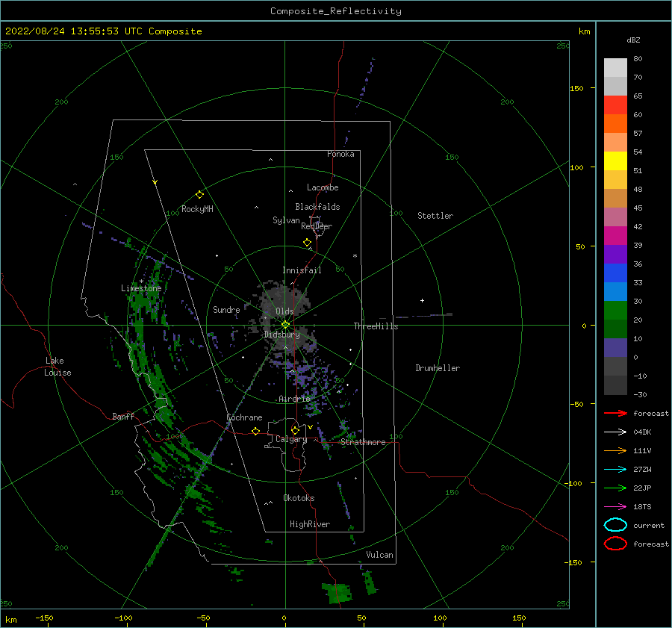Click the Blackfalds town label
This screenshot has width=672, height=628.
pyautogui.click(x=317, y=207)
